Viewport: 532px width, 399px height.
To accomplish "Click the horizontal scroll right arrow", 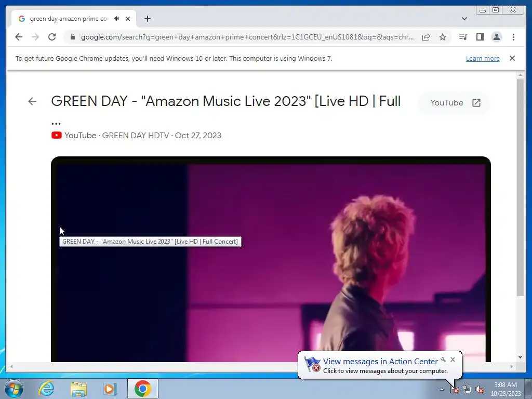I will point(512,366).
